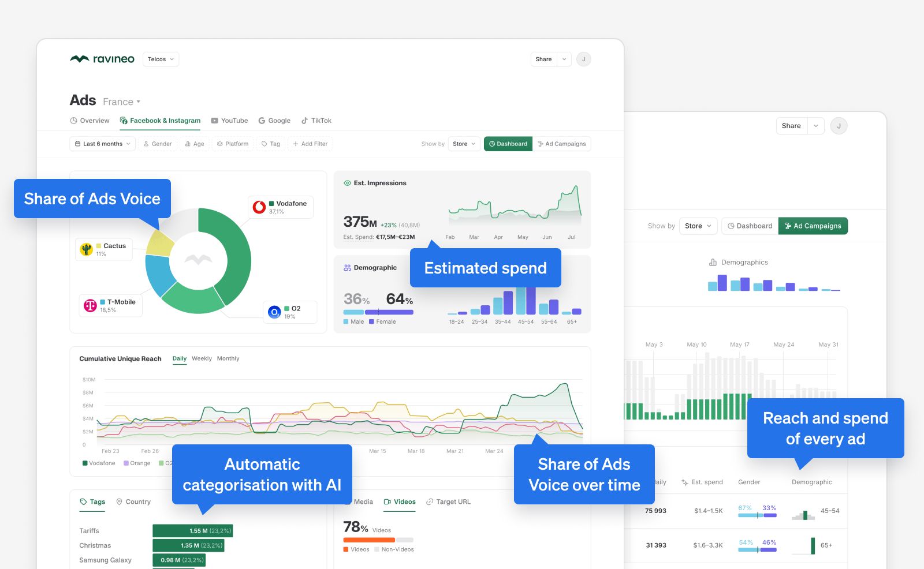Click the Male legend swatch

[x=346, y=321]
